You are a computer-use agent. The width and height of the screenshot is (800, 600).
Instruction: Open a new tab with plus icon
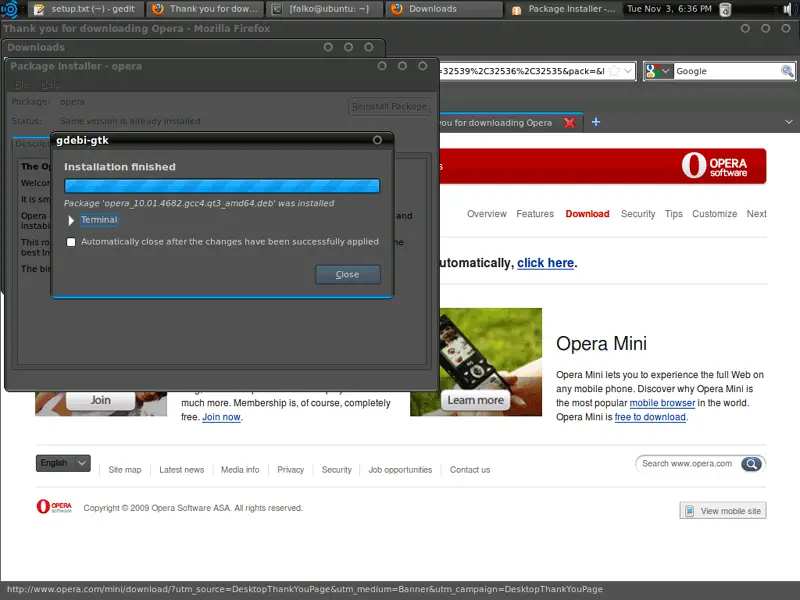(595, 122)
